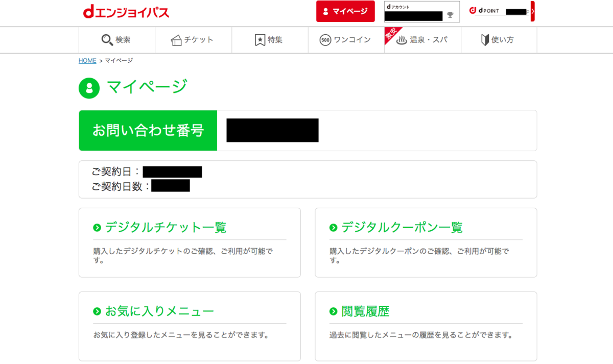Click the マイページ page heading
Image resolution: width=613 pixels, height=364 pixels.
(147, 87)
